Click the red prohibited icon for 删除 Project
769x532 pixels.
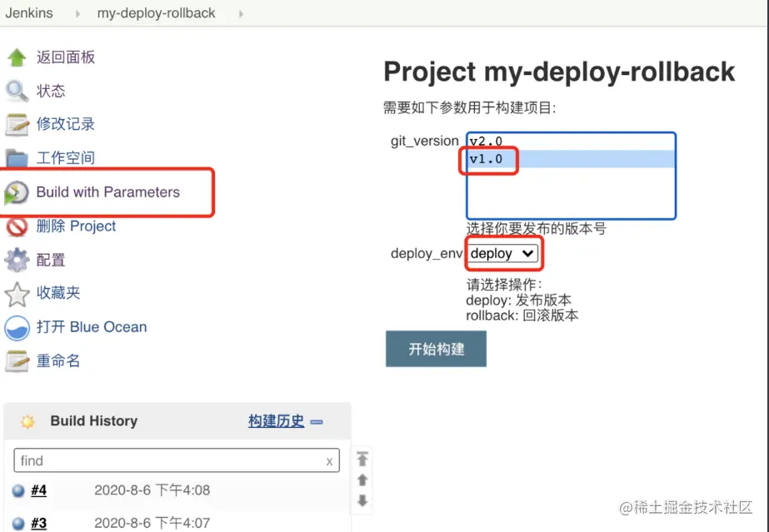pos(17,226)
